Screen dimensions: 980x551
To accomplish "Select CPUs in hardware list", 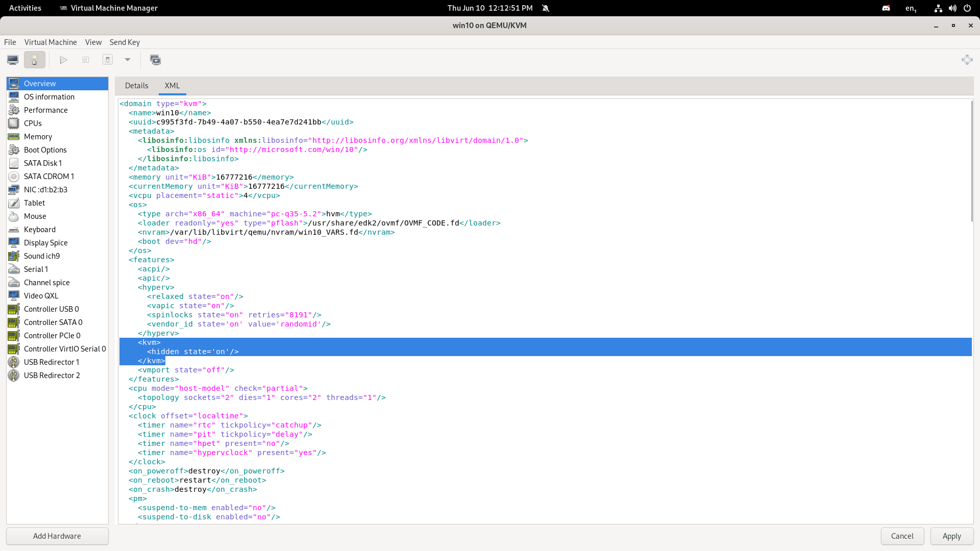I will 33,123.
